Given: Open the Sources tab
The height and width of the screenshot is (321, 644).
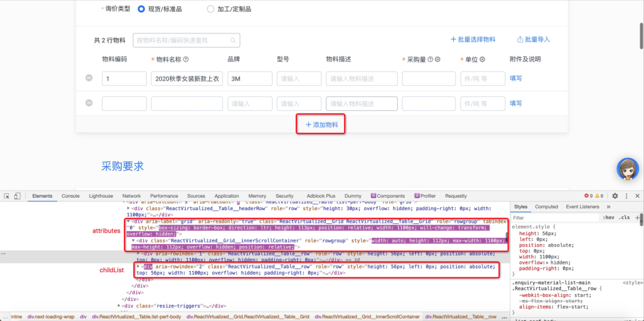Looking at the screenshot, I should 196,196.
